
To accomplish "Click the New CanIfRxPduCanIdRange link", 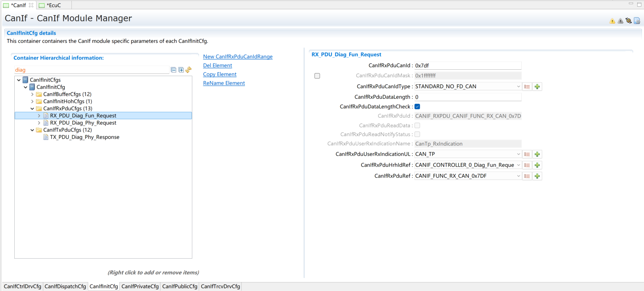I will 238,57.
